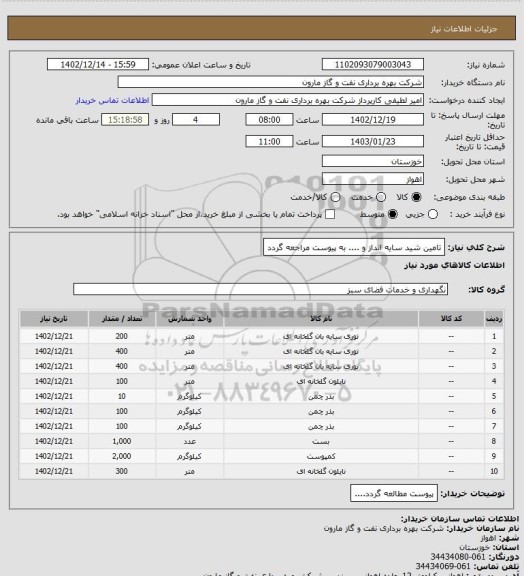
Task: Click the buyer organization name field
Action: click(270, 82)
